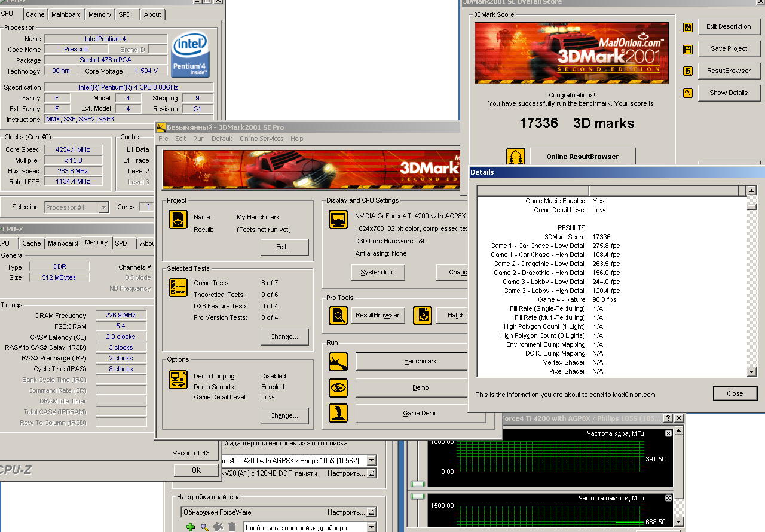
Task: Click the Project section icon in 3DMark2001
Action: (178, 219)
